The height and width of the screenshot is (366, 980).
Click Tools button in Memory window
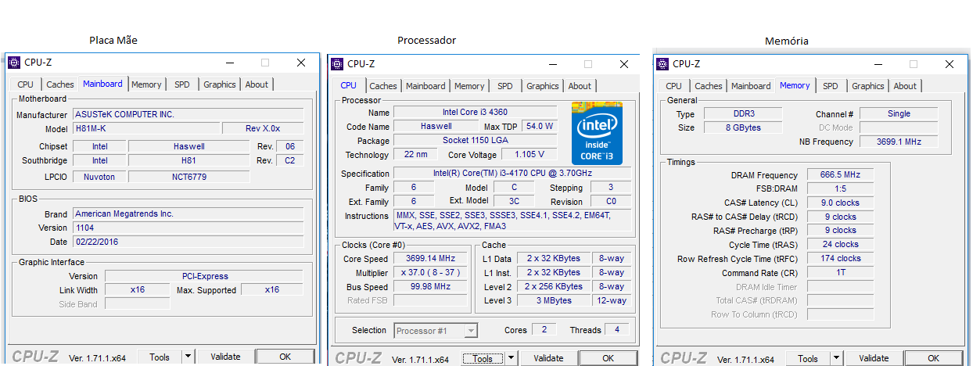(x=808, y=358)
